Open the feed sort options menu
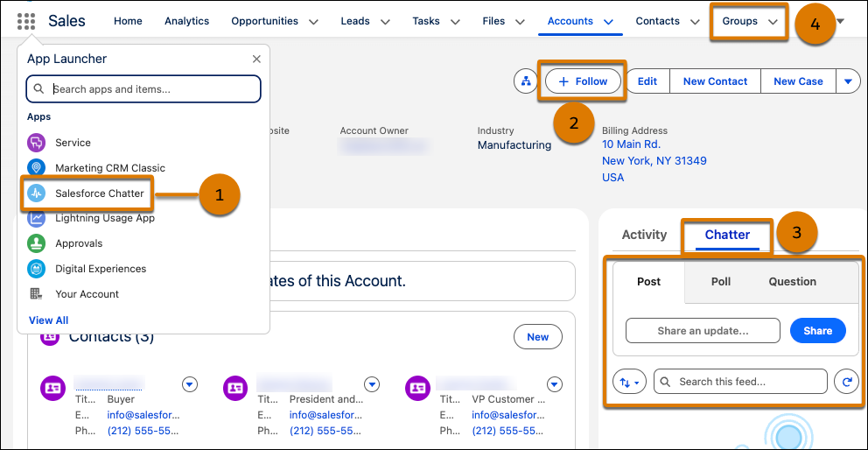Image resolution: width=868 pixels, height=450 pixels. coord(629,382)
